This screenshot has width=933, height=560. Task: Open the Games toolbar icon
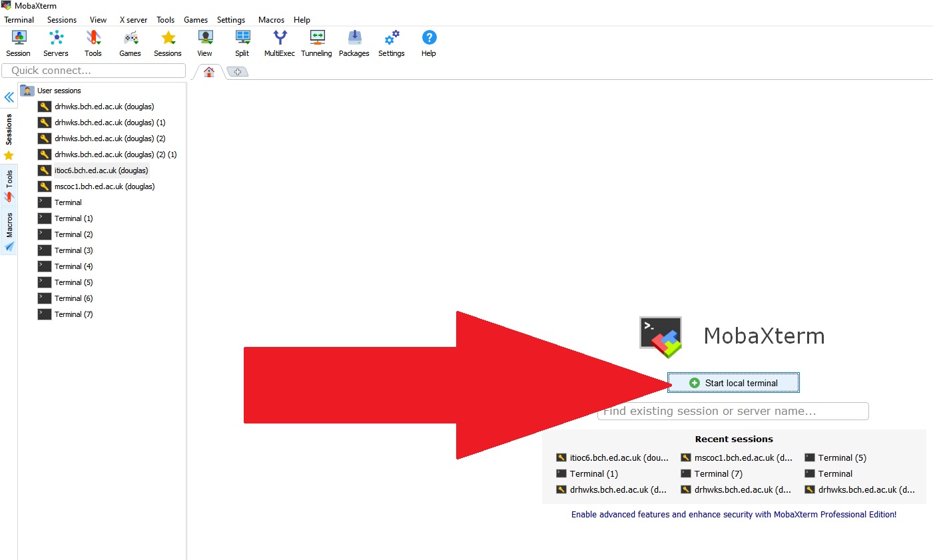point(131,43)
